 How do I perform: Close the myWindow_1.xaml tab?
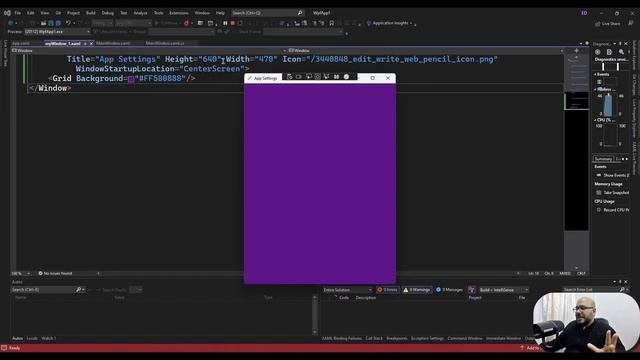(x=91, y=43)
